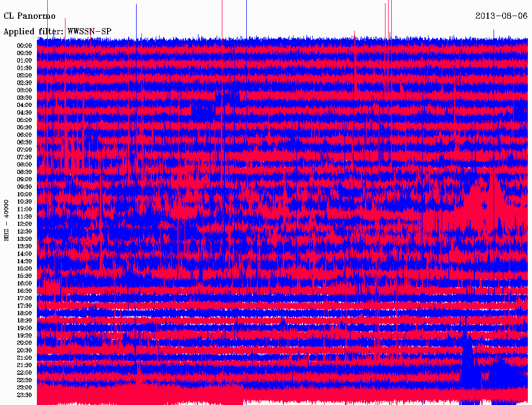The height and width of the screenshot is (405, 532).
Task: Select the 20:00 time label
Action: tap(24, 343)
